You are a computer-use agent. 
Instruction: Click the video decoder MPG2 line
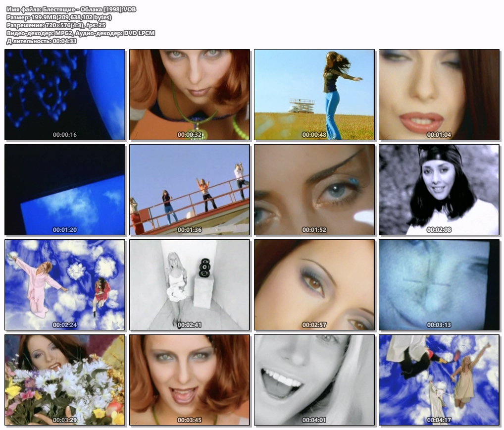81,33
